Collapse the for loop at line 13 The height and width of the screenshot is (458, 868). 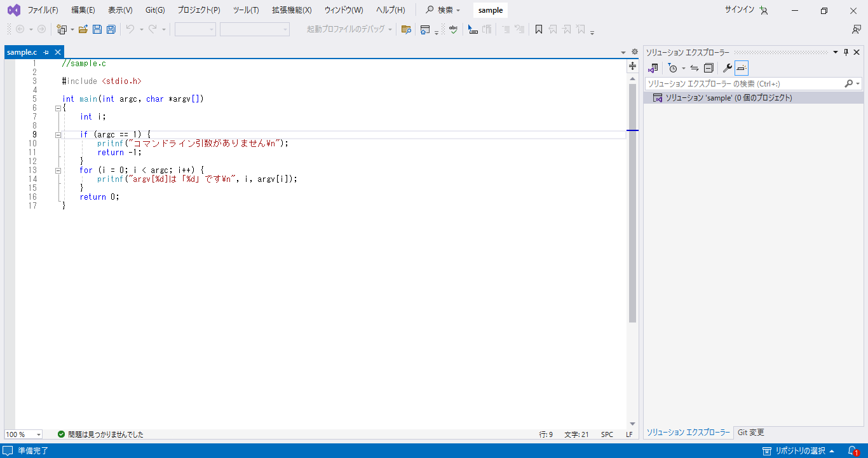click(x=58, y=170)
